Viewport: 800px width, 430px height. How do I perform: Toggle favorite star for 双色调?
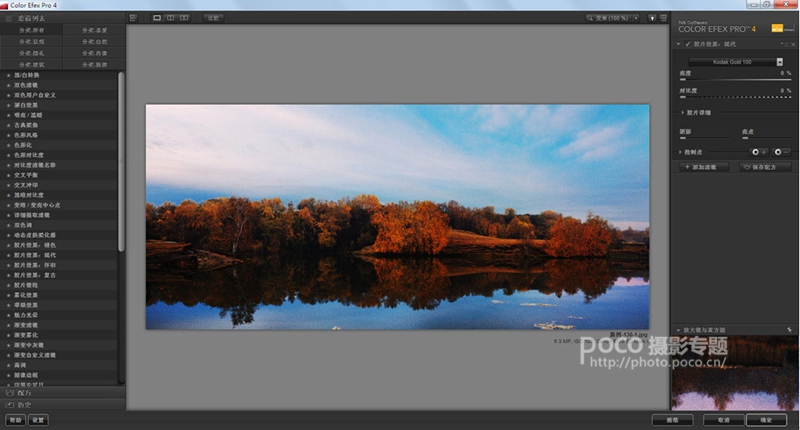8,225
